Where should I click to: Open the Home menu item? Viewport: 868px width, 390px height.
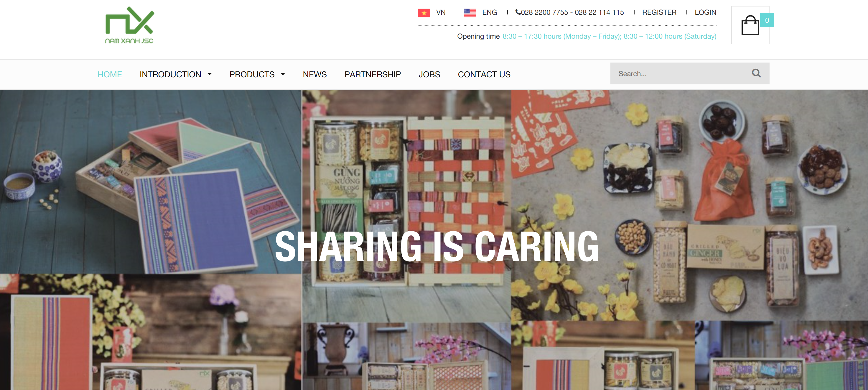pos(110,74)
